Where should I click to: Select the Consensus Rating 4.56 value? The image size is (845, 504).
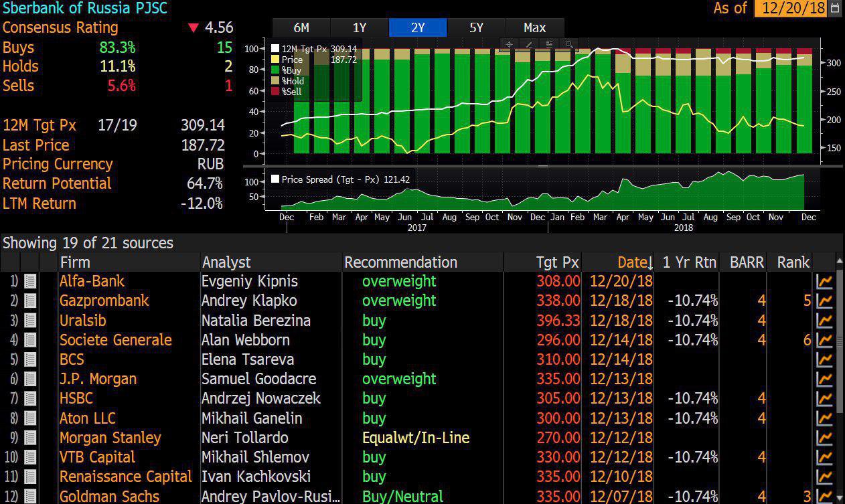[x=219, y=27]
